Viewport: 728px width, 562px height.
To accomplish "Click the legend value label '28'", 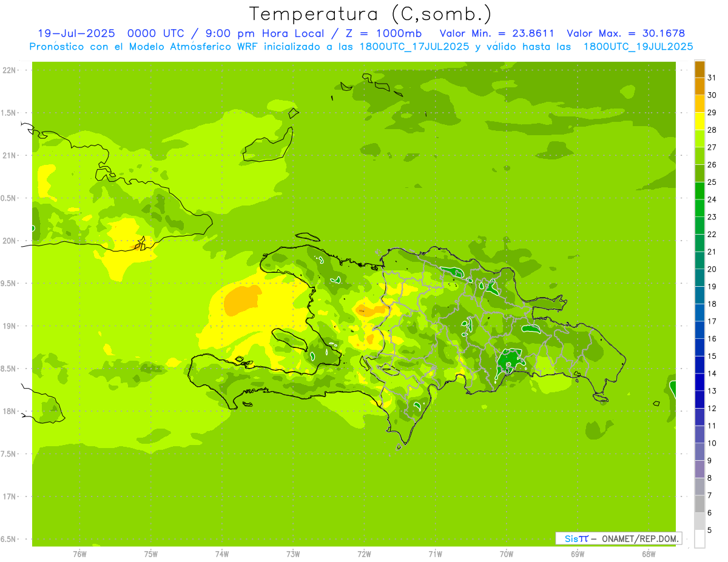I will (712, 130).
